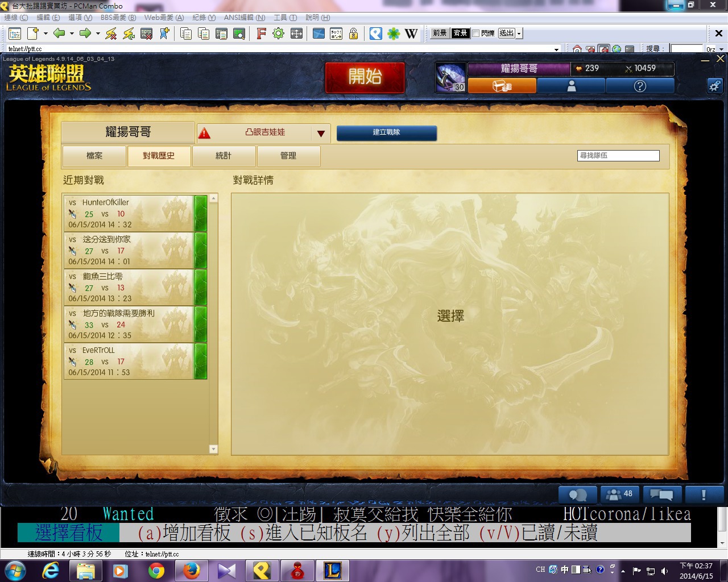Click the add-to-favorites star icon in PCMan
Viewport: 728px width, 582px height.
click(x=164, y=34)
